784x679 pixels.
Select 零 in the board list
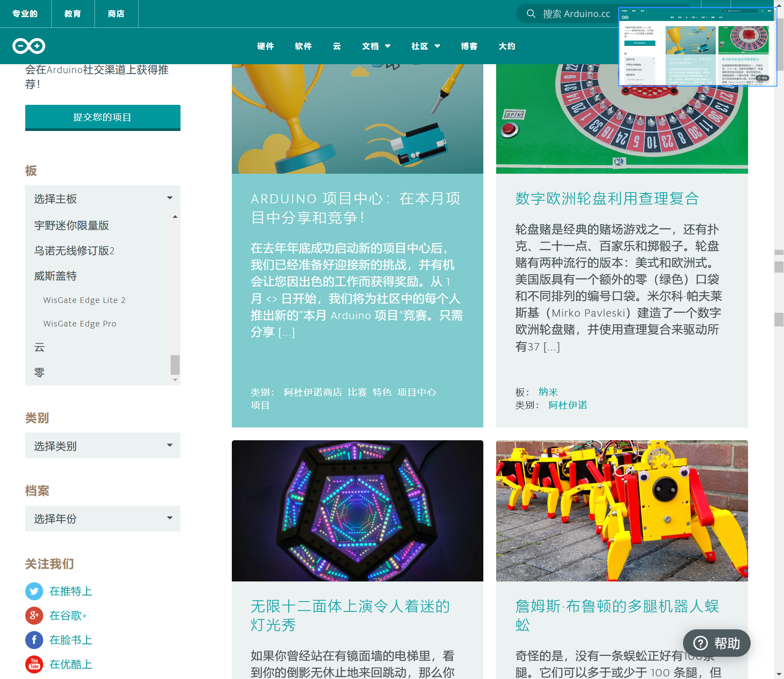(39, 373)
